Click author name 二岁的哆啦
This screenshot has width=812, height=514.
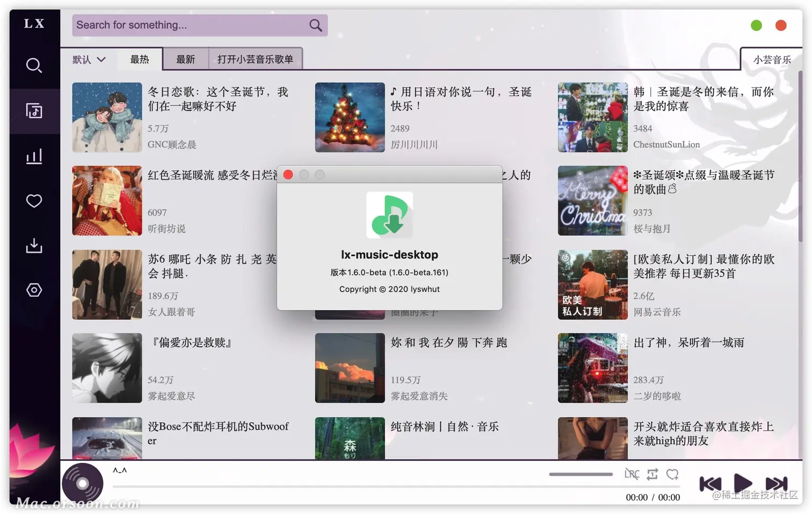coord(657,396)
